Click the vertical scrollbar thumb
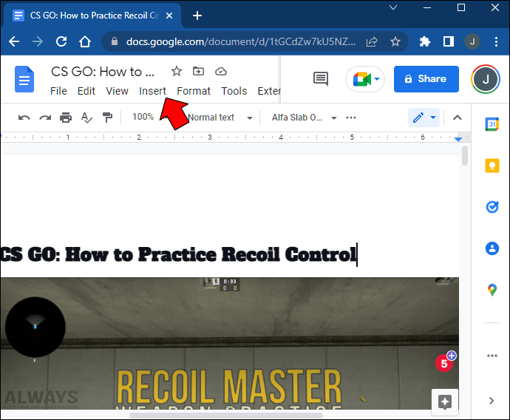Screen dimensions: 510x420 465,156
